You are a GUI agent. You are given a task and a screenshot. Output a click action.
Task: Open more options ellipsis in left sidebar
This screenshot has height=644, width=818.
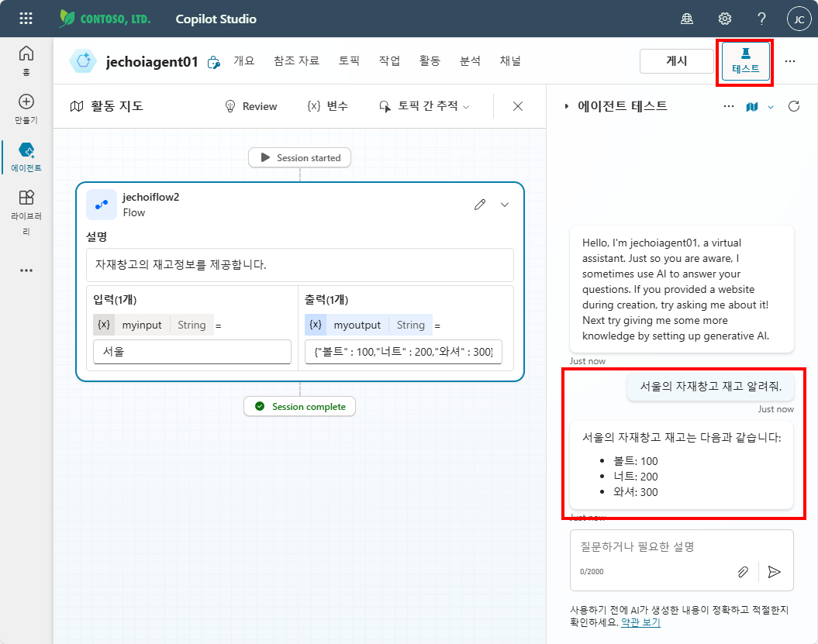(26, 270)
